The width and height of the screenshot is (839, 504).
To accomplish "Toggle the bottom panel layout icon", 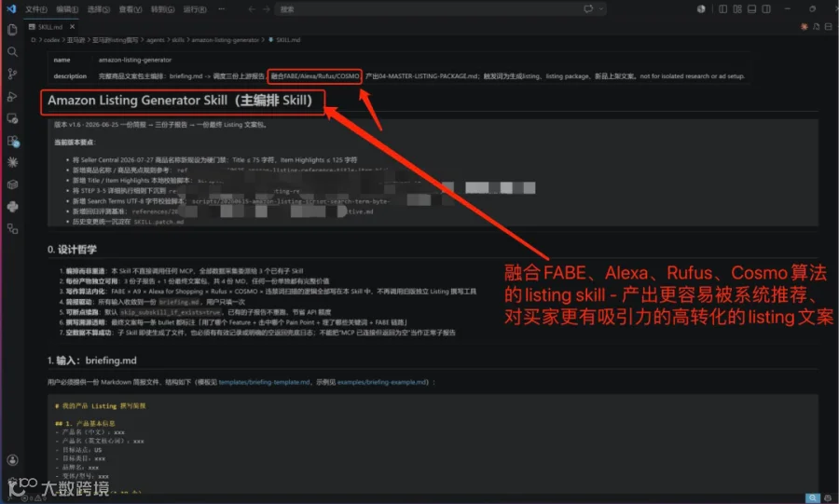I will [751, 9].
